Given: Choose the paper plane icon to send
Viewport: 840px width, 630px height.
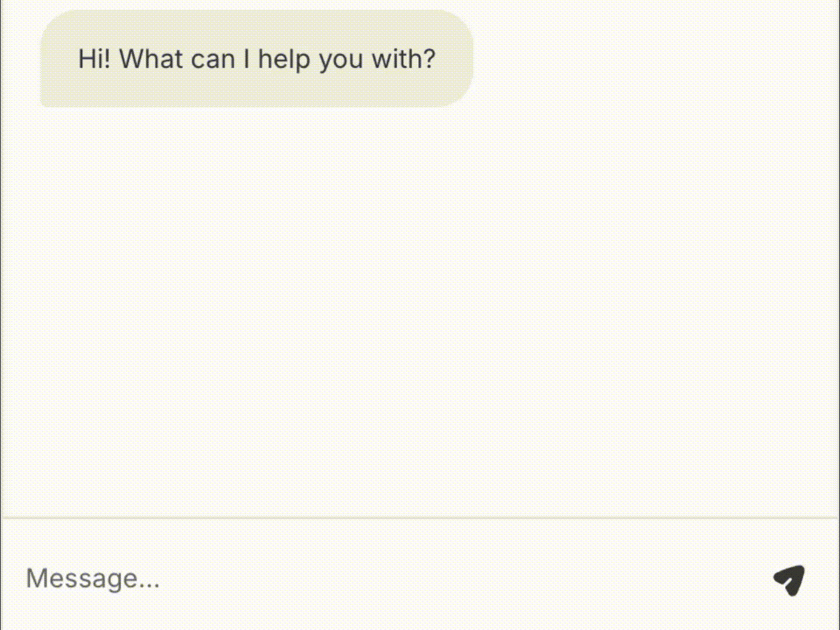Looking at the screenshot, I should tap(790, 580).
